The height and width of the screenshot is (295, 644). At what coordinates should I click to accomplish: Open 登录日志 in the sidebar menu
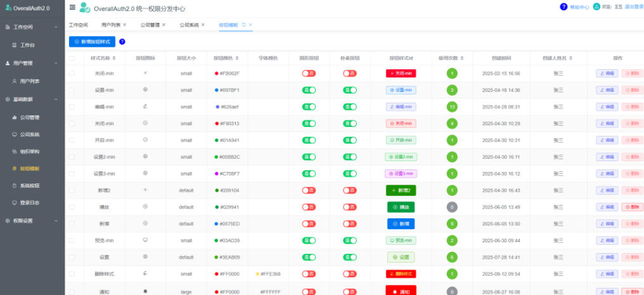click(30, 203)
